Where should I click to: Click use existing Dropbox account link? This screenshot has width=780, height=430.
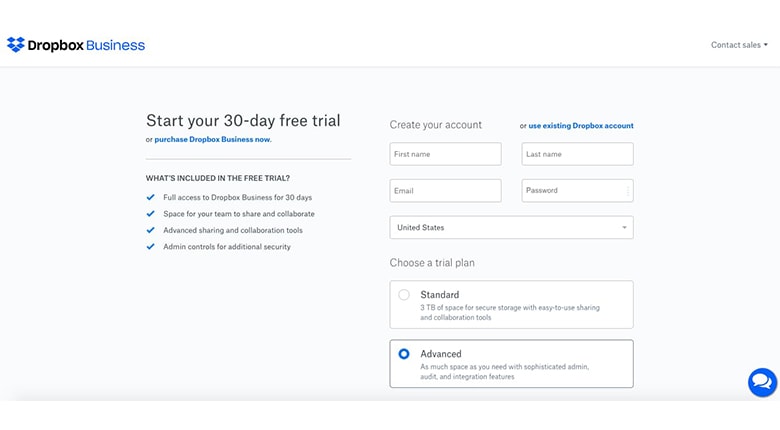coord(581,125)
